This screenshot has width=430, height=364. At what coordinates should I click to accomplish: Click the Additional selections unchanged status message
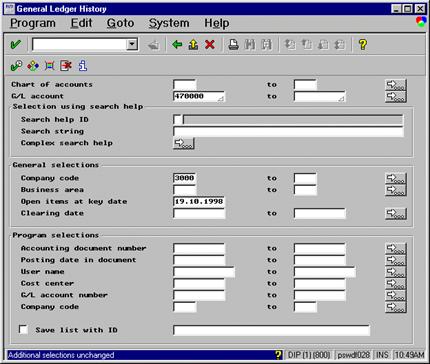tap(61, 355)
